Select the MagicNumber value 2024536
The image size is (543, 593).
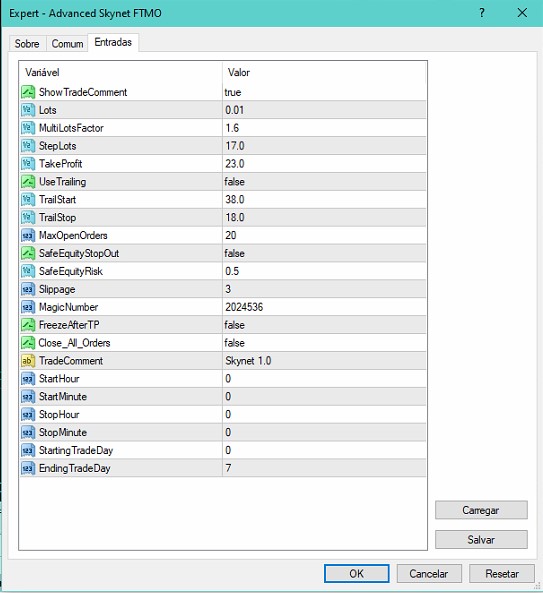click(244, 307)
